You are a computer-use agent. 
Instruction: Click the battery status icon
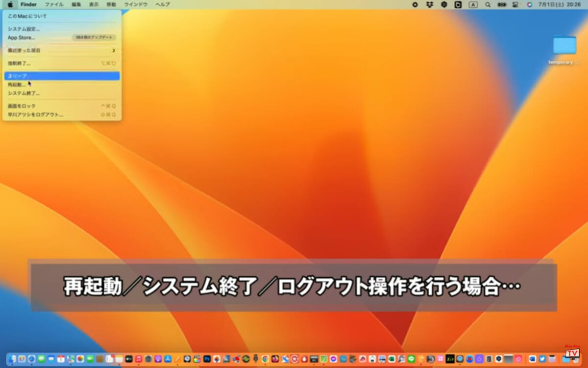point(502,4)
